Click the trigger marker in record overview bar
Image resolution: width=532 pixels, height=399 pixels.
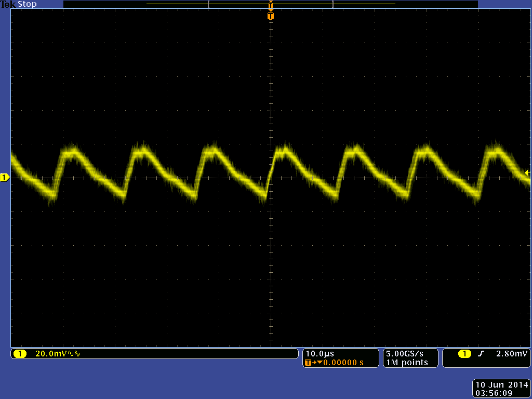tap(270, 5)
